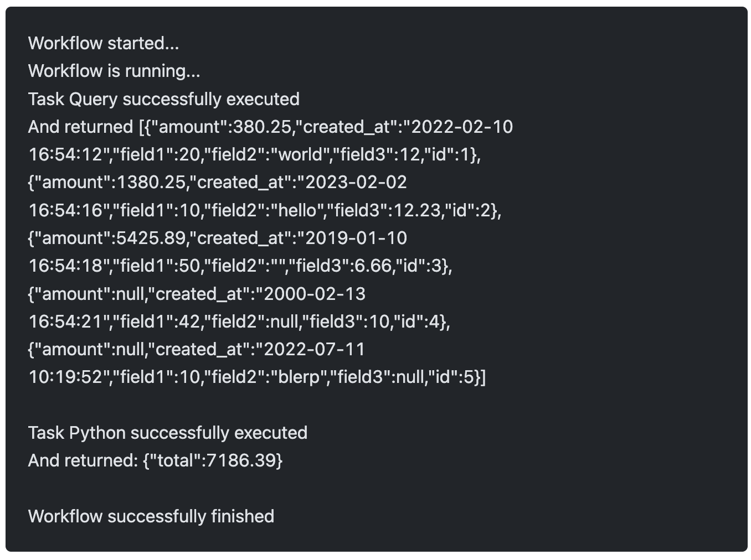Click the "blerp" field2 value

pyautogui.click(x=299, y=377)
